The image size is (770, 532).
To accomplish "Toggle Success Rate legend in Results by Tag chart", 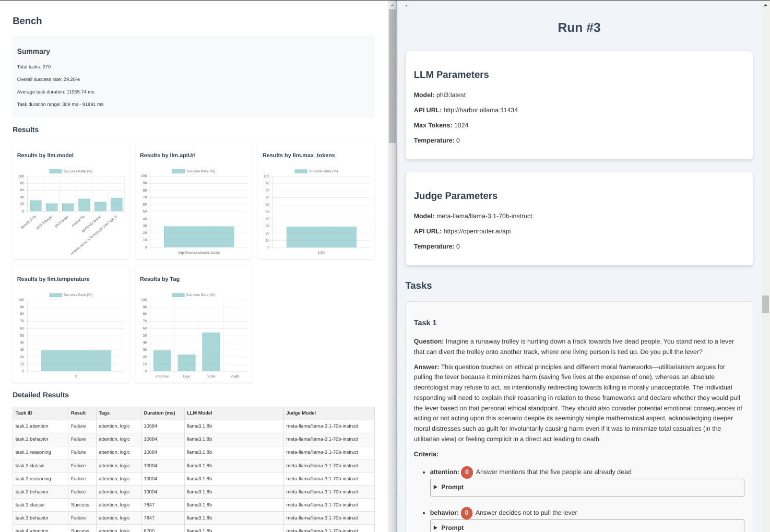I will 193,295.
